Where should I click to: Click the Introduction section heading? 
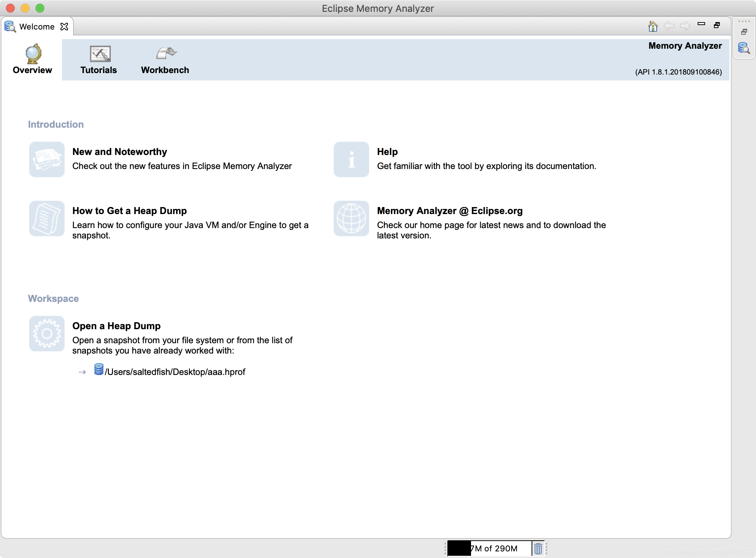pyautogui.click(x=56, y=124)
